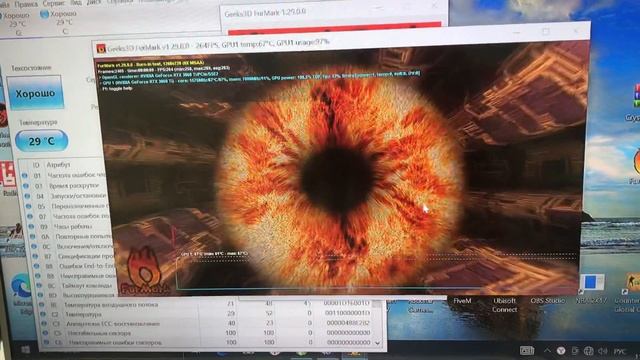Open the touch keyboard from taskbar
640x360 pixels.
pyautogui.click(x=527, y=351)
